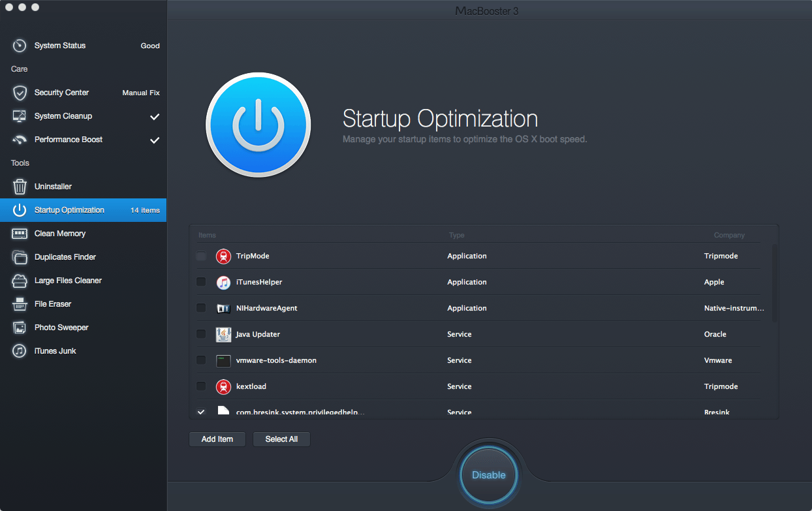Tick the vmware-tools-daemon checkbox
The width and height of the screenshot is (812, 511).
tap(201, 360)
